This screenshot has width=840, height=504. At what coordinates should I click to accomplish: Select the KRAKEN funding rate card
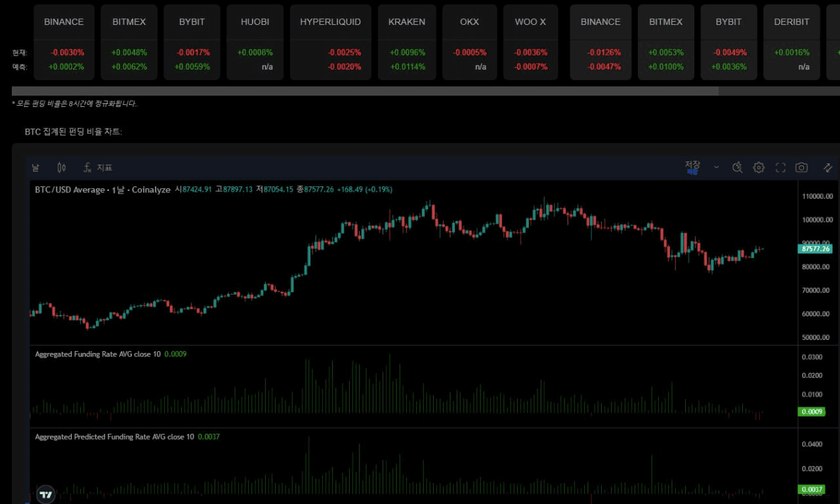point(407,42)
